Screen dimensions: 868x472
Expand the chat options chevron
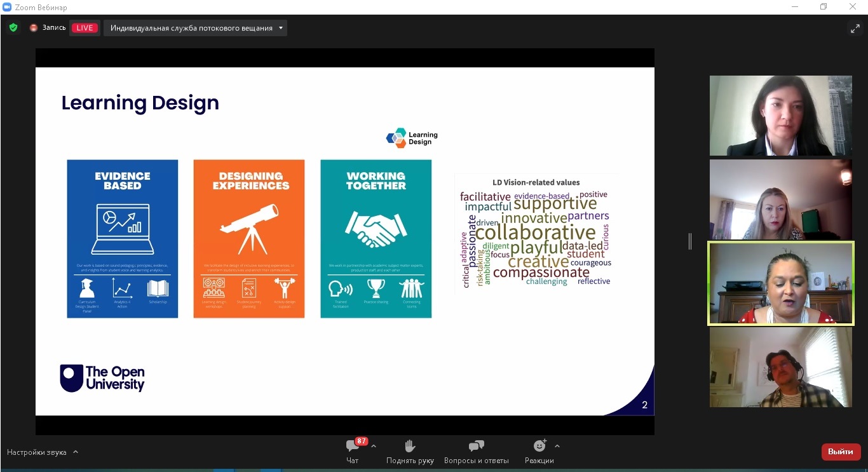point(374,446)
